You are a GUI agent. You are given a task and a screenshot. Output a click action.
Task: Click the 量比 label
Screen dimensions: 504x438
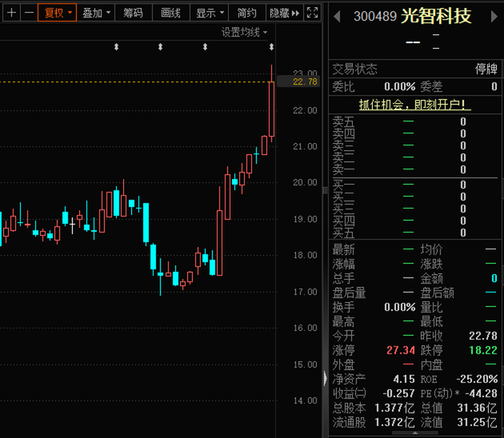coord(432,307)
